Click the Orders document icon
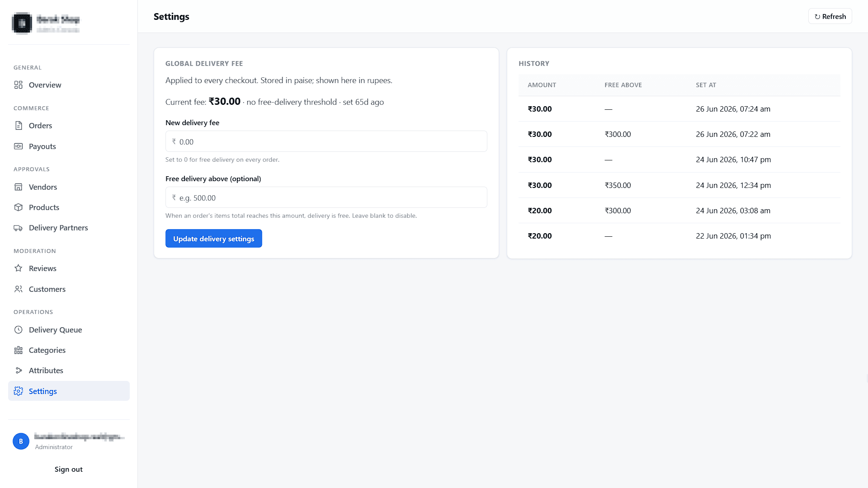Viewport: 868px width, 488px height. [18, 126]
